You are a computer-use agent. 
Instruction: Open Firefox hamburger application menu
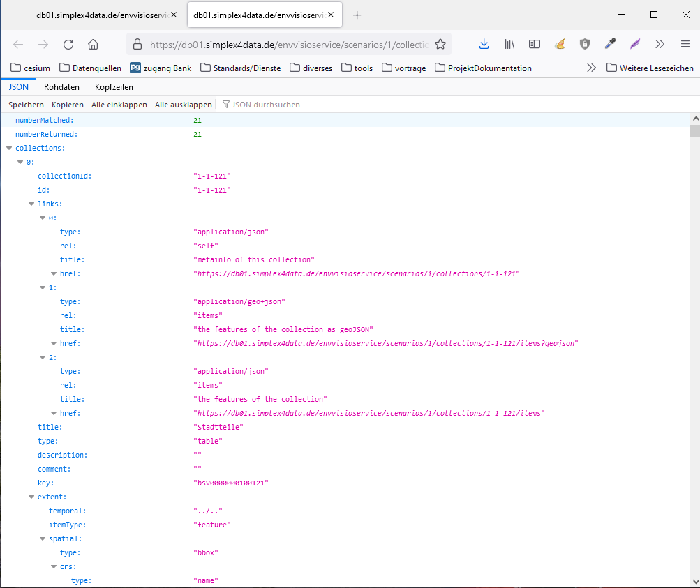tap(685, 45)
